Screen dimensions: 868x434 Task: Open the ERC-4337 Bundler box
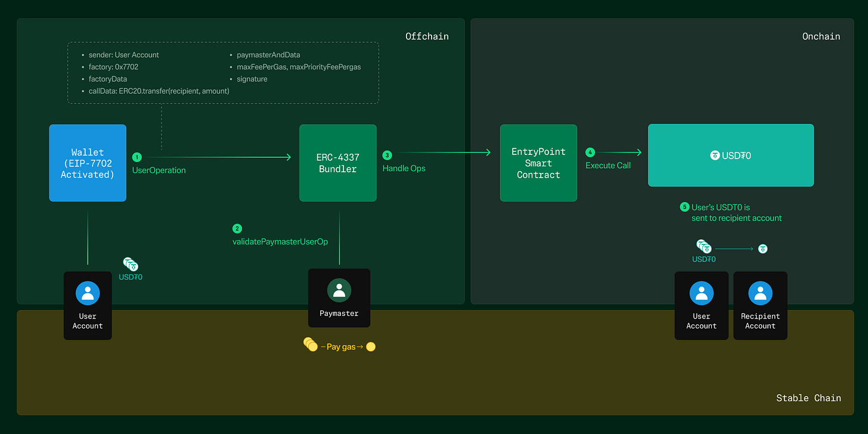coord(338,163)
